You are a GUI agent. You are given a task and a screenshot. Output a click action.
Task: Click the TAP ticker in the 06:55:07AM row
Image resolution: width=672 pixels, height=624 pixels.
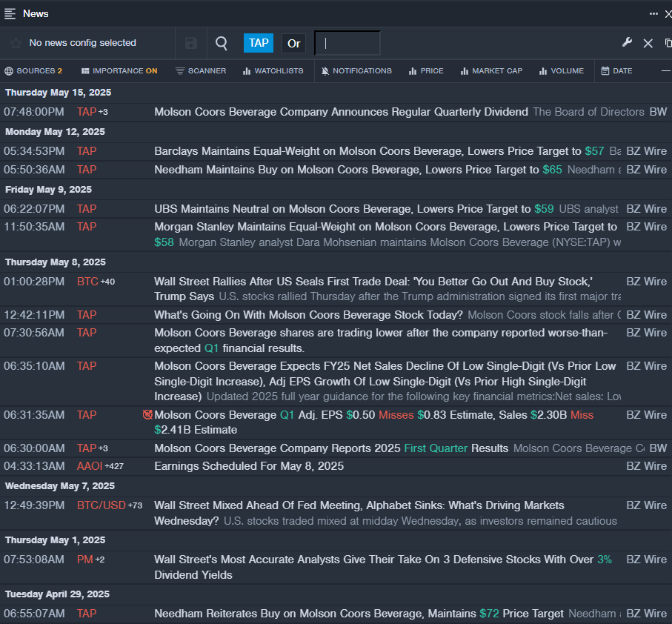pyautogui.click(x=87, y=614)
